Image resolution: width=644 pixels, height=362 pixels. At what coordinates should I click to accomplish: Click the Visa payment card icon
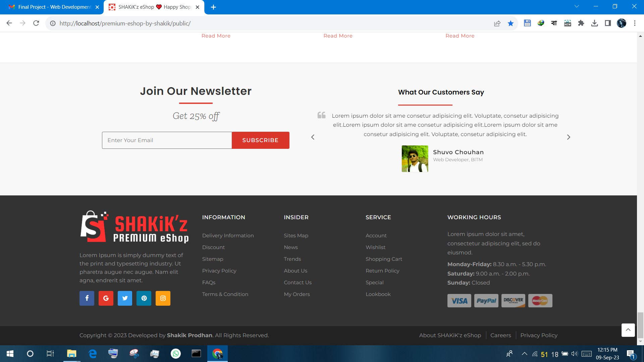pyautogui.click(x=459, y=301)
